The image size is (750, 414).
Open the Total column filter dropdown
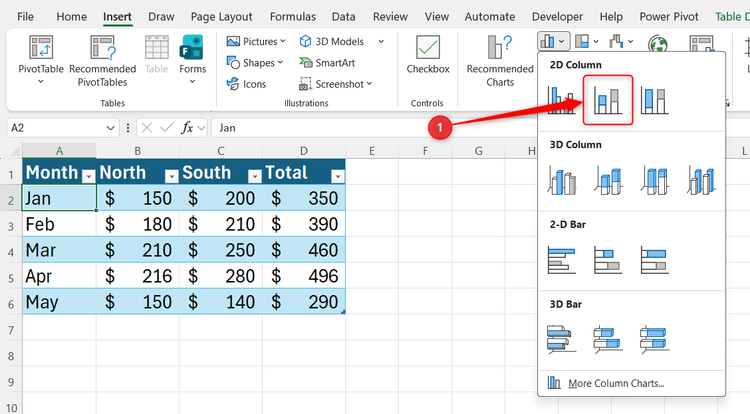pyautogui.click(x=338, y=176)
